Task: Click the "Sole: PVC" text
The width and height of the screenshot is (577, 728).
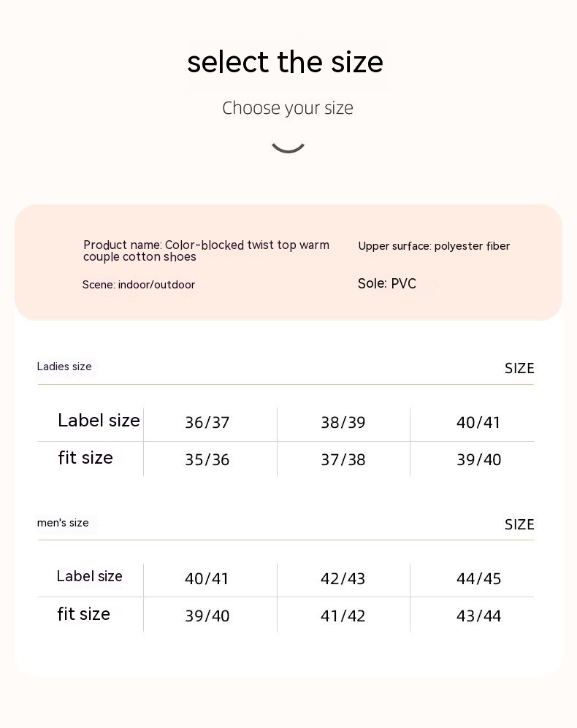Action: point(387,283)
